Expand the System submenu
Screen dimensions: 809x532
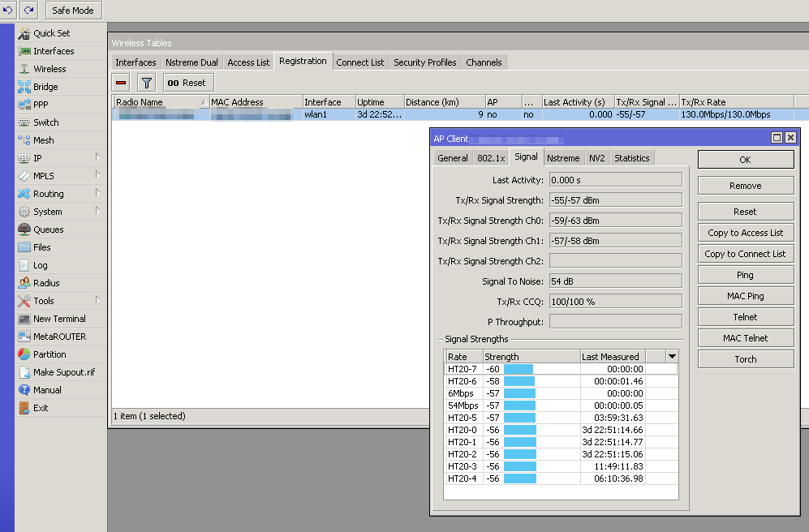tap(45, 210)
